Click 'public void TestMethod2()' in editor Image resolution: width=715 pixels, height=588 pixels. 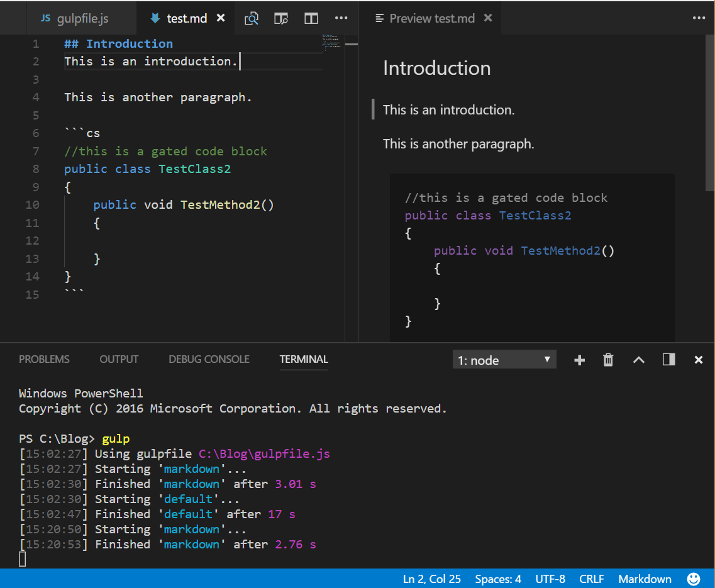coord(184,205)
